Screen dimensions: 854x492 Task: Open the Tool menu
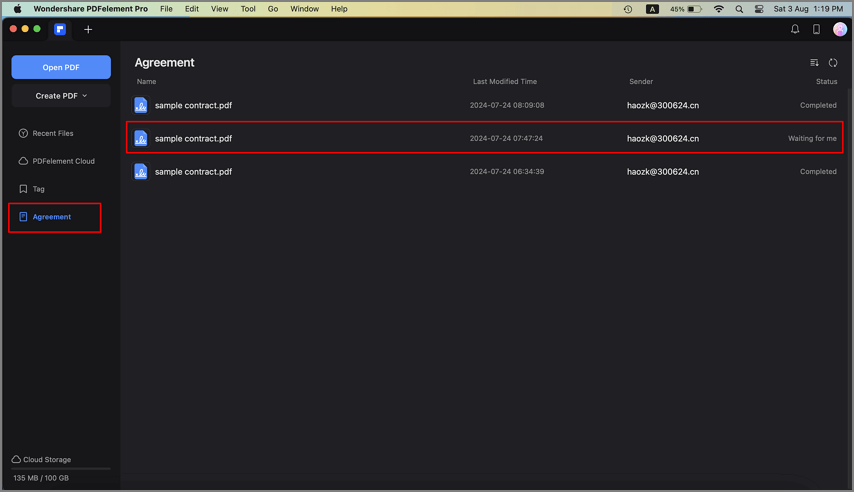pyautogui.click(x=248, y=9)
